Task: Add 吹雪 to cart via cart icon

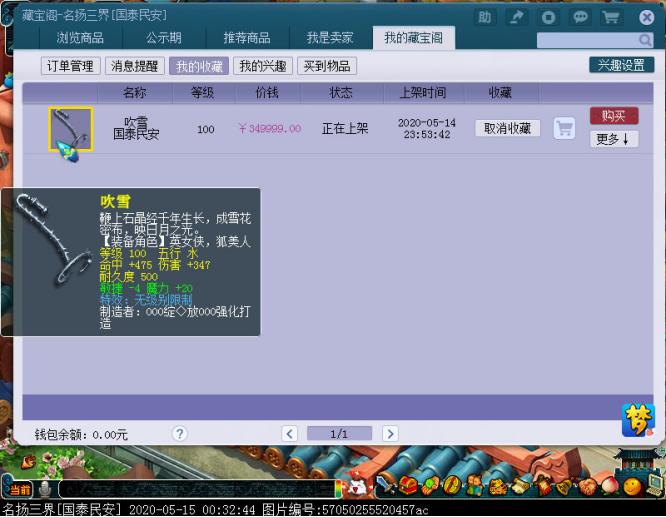Action: (564, 128)
